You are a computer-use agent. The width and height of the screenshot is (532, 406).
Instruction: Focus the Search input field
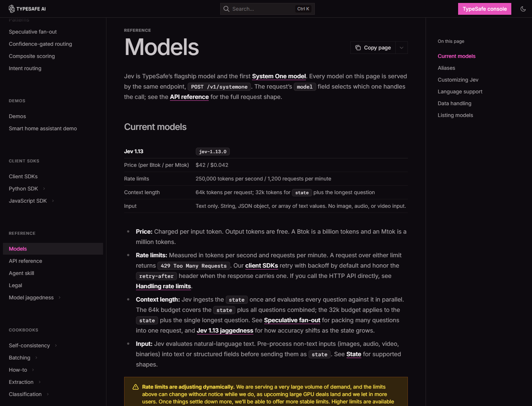[x=267, y=9]
